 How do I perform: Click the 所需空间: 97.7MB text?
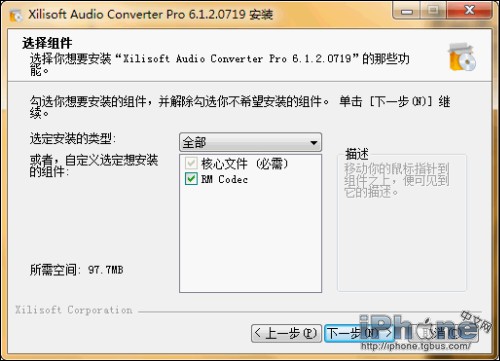coord(77,270)
